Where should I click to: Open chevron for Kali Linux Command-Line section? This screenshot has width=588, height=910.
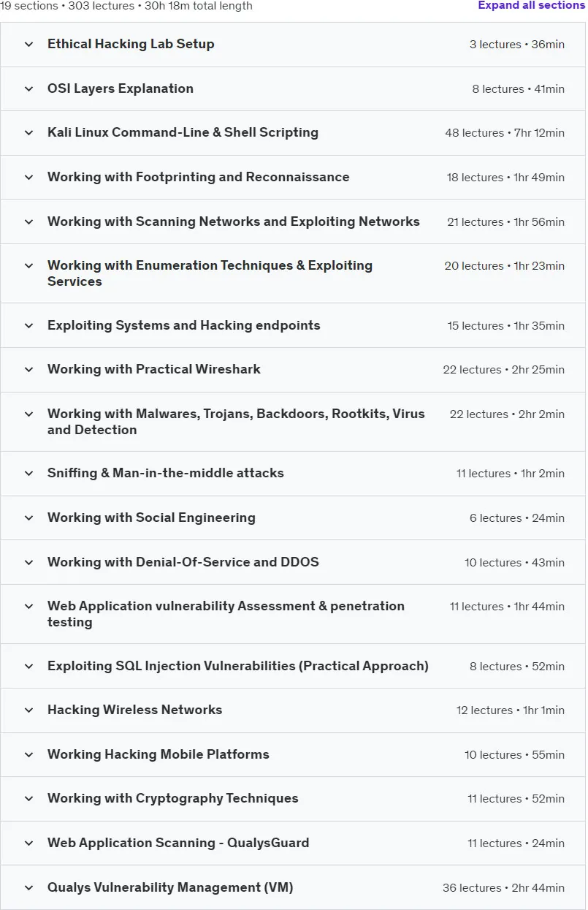click(29, 133)
